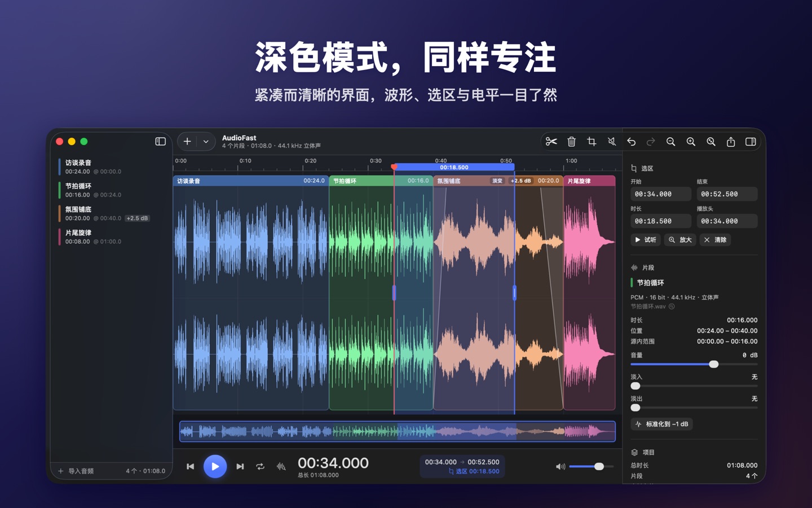Viewport: 812px width, 508px height.
Task: Toggle the left sidebar icon
Action: tap(160, 141)
